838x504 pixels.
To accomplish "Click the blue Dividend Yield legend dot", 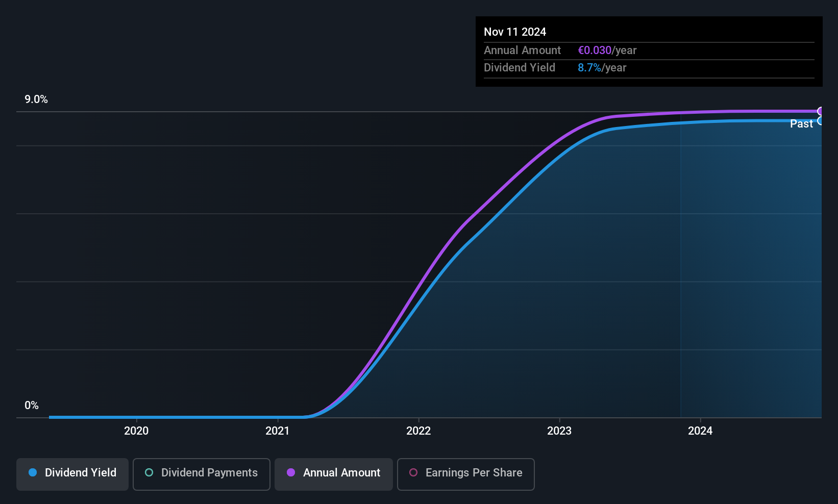I will (x=33, y=472).
